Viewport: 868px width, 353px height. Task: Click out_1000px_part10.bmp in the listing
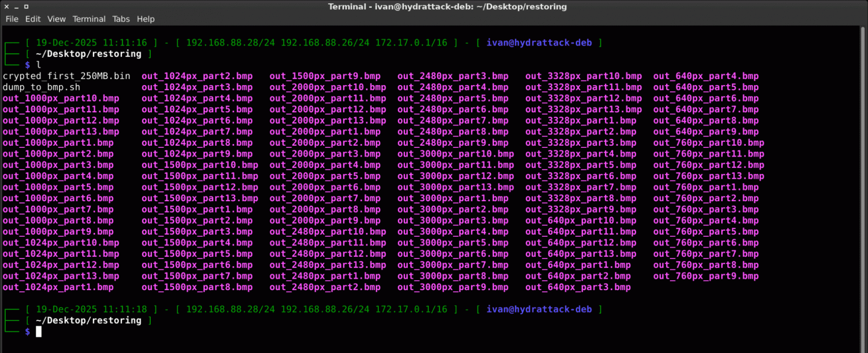pos(61,98)
